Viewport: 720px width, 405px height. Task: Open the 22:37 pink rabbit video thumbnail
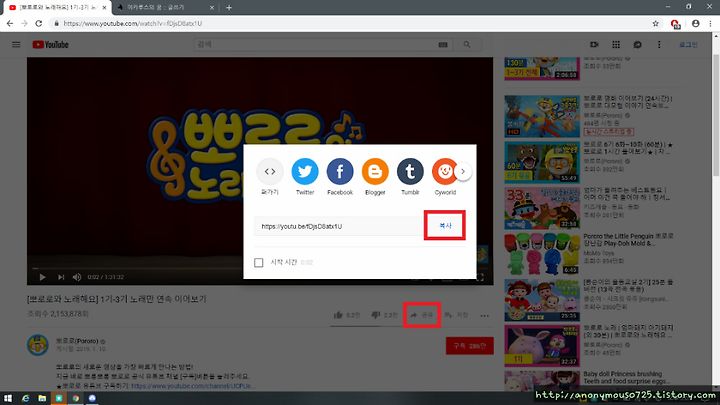542,346
